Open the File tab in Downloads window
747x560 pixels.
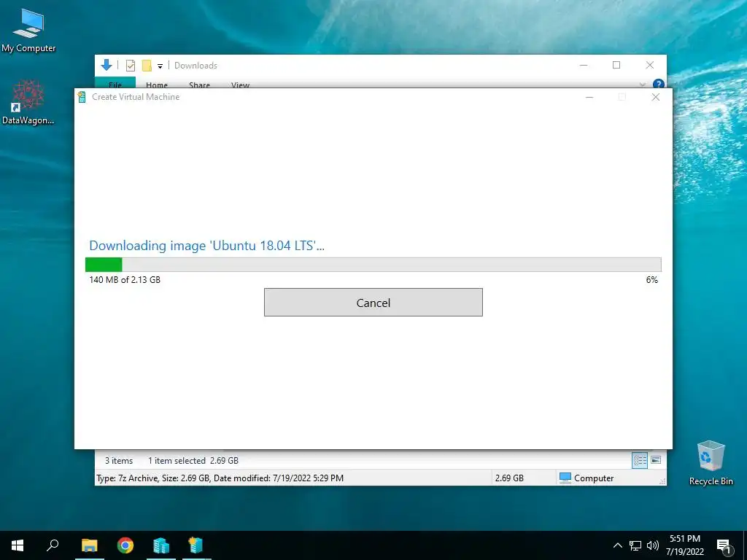(x=115, y=85)
